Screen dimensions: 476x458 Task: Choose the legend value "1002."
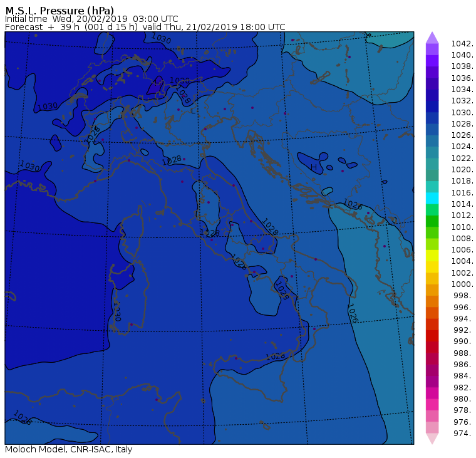(462, 273)
